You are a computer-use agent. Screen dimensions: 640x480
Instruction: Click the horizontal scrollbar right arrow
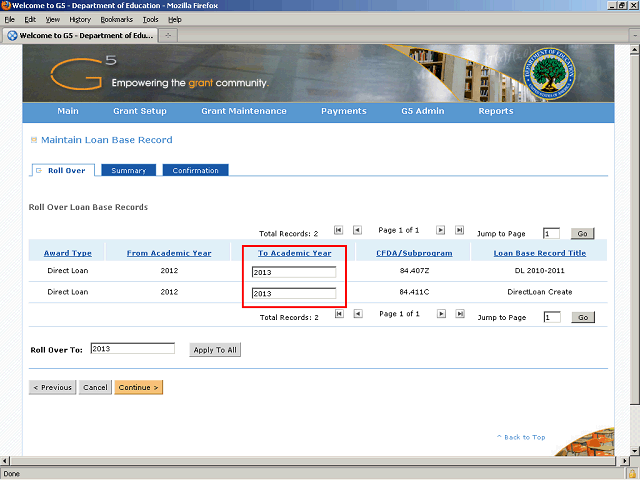tap(624, 461)
